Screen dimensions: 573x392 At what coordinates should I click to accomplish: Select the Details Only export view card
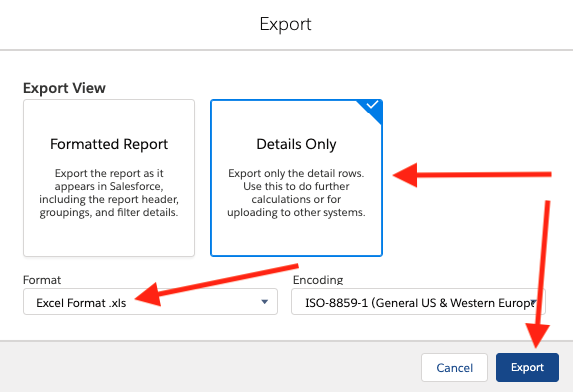(x=296, y=178)
